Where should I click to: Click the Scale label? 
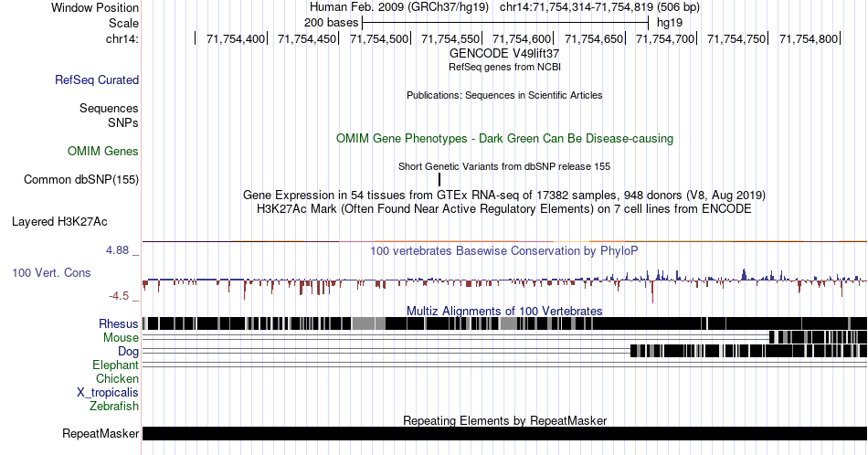[x=123, y=23]
